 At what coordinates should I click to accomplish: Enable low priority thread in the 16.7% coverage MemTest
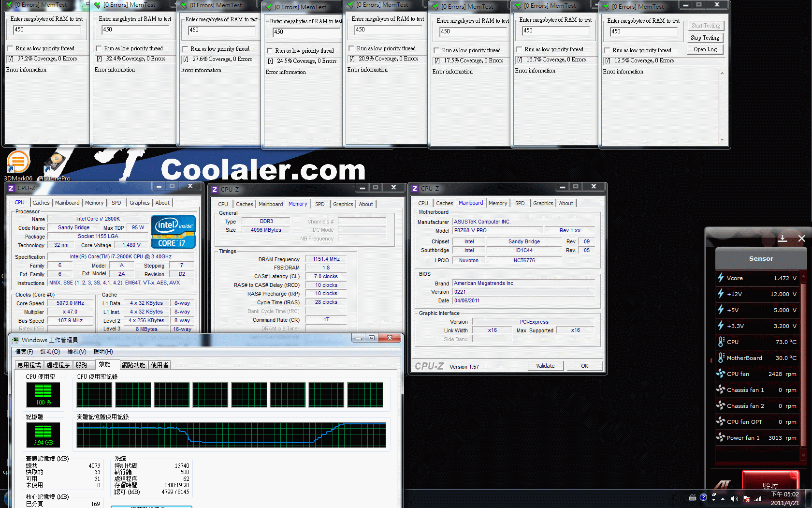pos(520,49)
